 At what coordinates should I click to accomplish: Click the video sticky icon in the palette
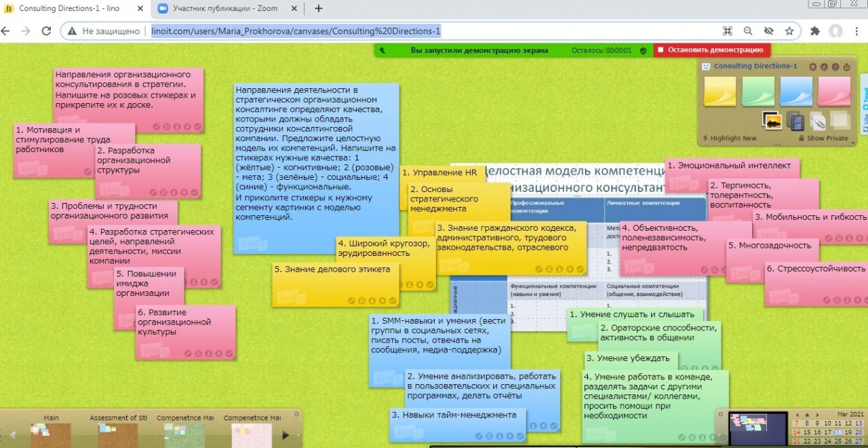(x=795, y=122)
